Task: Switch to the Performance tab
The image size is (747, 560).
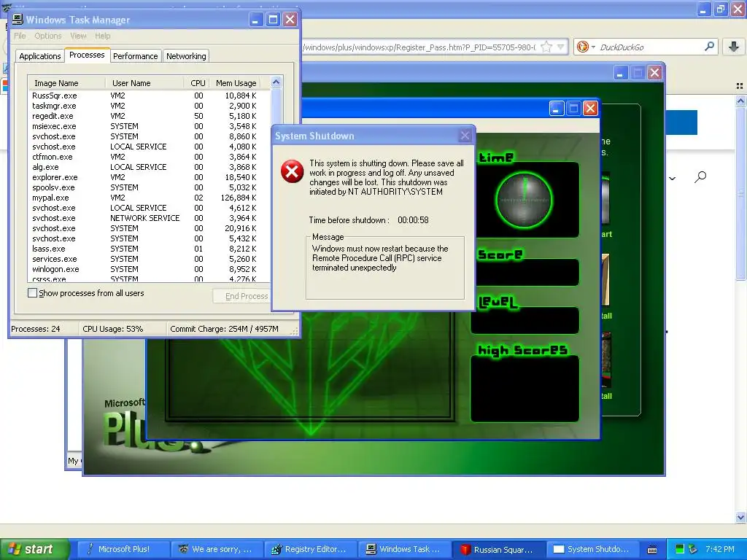Action: pos(135,56)
